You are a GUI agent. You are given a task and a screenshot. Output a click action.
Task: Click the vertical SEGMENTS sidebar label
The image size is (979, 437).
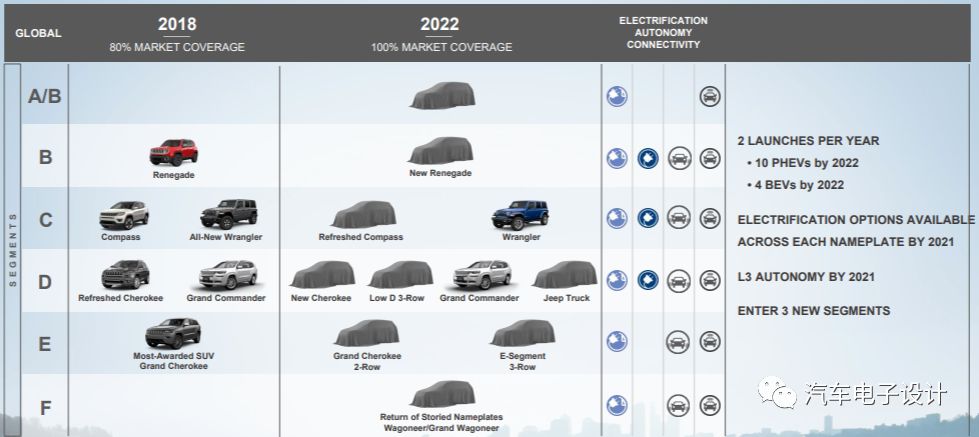point(13,250)
